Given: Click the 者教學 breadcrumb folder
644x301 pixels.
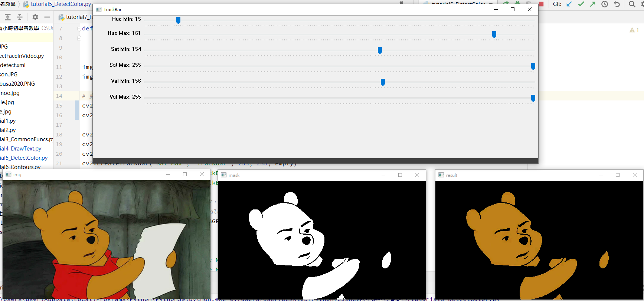Looking at the screenshot, I should click(8, 4).
